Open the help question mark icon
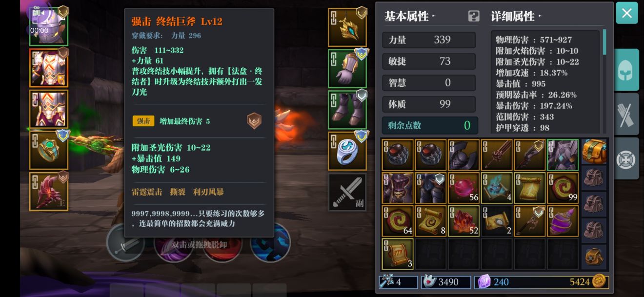 click(x=474, y=16)
